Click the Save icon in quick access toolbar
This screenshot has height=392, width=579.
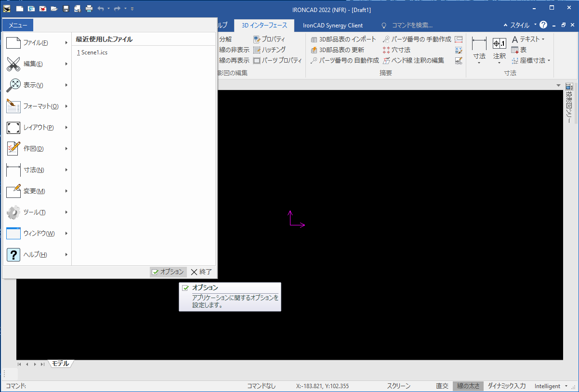(66, 9)
